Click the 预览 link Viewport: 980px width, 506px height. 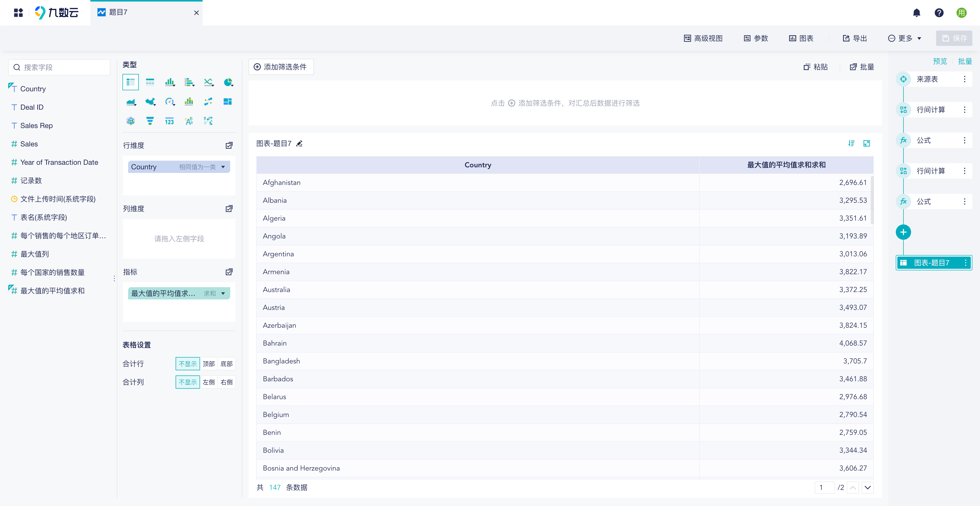(940, 61)
